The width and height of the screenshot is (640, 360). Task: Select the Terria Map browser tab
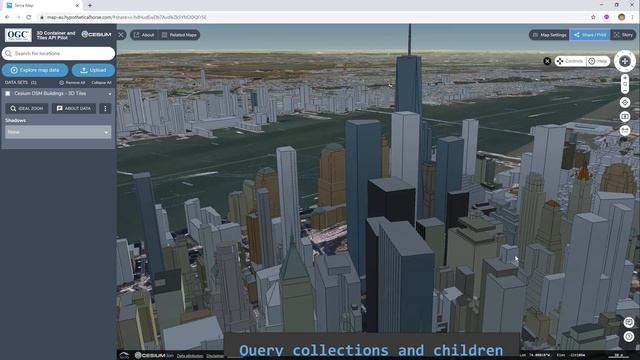42,5
